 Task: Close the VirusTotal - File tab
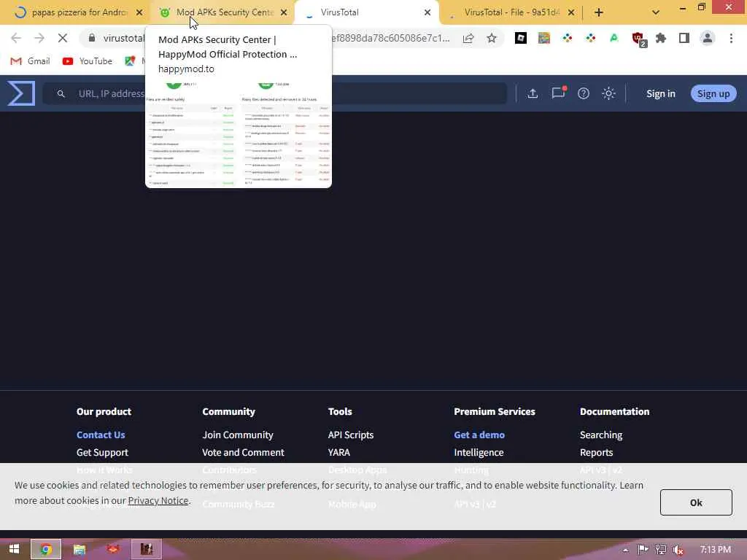click(x=571, y=12)
